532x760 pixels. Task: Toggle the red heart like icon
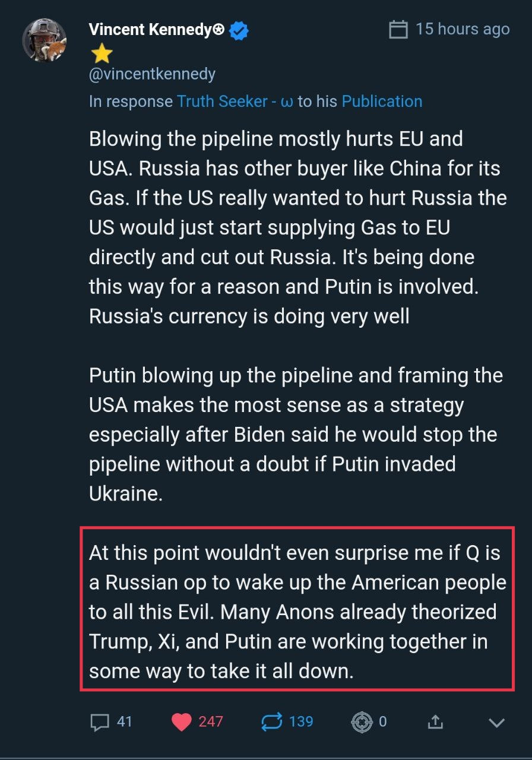pyautogui.click(x=182, y=722)
